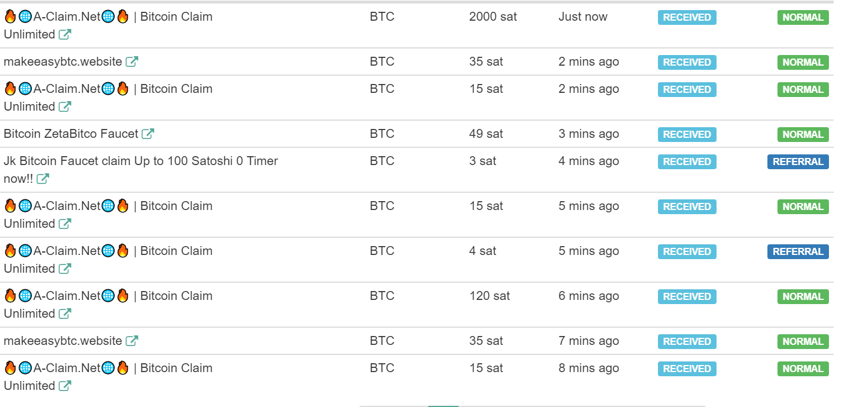Click the REFERRAL badge on the 4 sat row
This screenshot has width=868, height=407.
798,251
